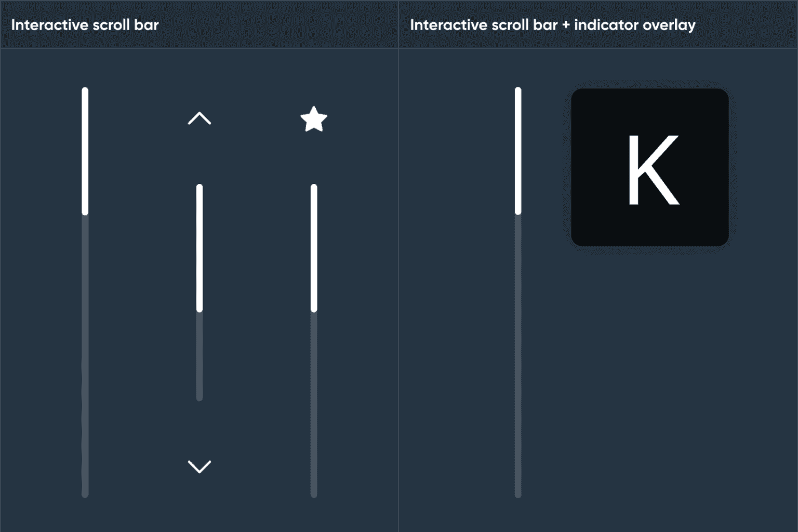The height and width of the screenshot is (532, 798).
Task: Click the white thumb between the two chevrons
Action: [x=199, y=248]
